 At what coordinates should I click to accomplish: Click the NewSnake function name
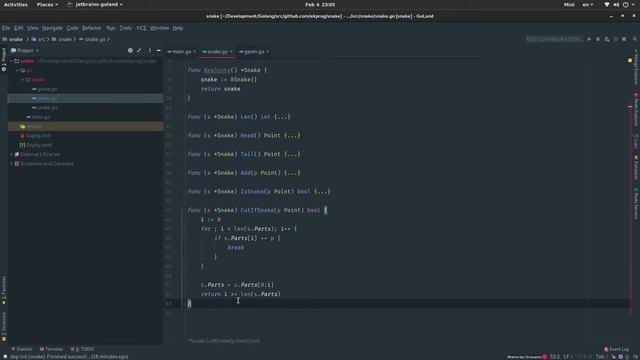click(x=217, y=70)
